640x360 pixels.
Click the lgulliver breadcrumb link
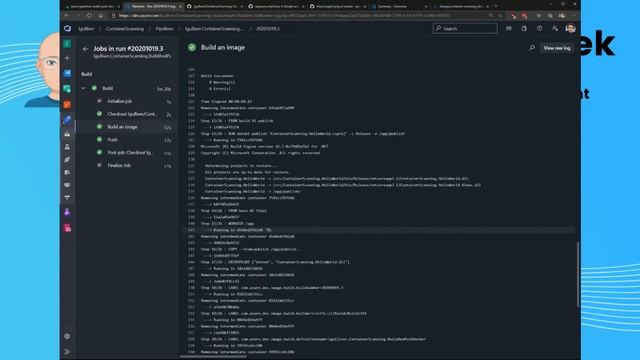point(86,29)
